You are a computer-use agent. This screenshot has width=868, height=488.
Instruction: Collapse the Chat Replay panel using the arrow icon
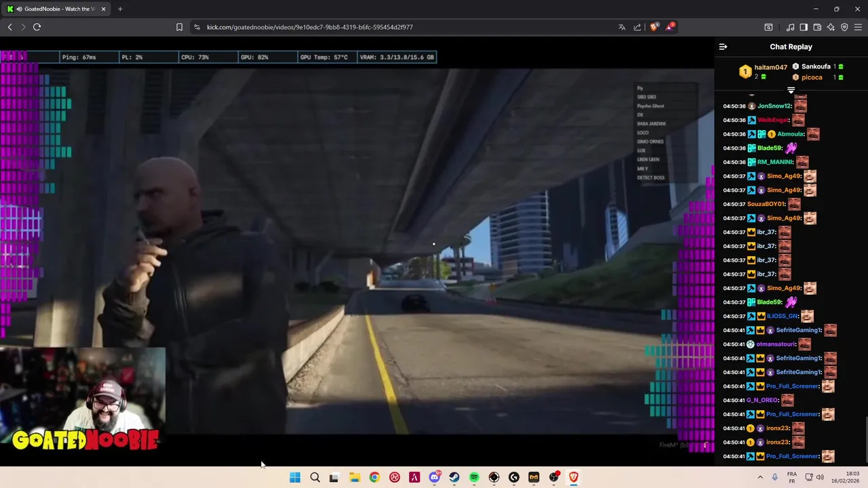point(723,47)
